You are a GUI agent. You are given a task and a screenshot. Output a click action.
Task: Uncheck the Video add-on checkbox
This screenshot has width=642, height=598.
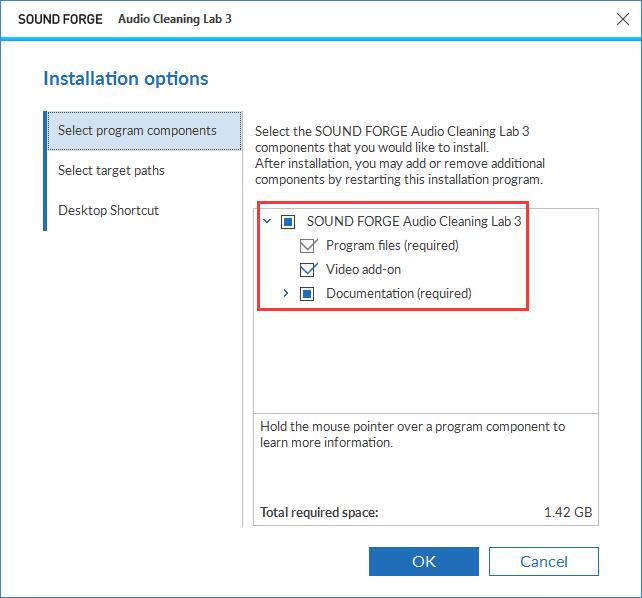307,270
